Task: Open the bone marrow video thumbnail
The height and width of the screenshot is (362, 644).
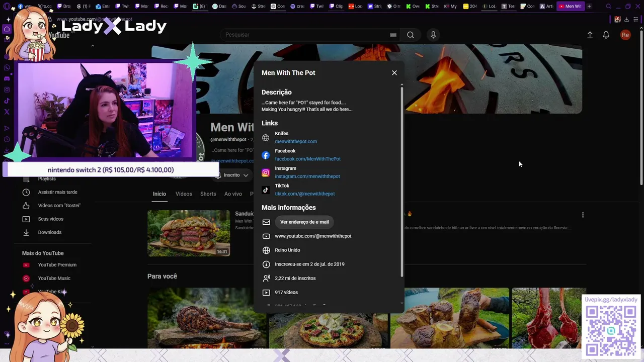Action: tap(450, 318)
